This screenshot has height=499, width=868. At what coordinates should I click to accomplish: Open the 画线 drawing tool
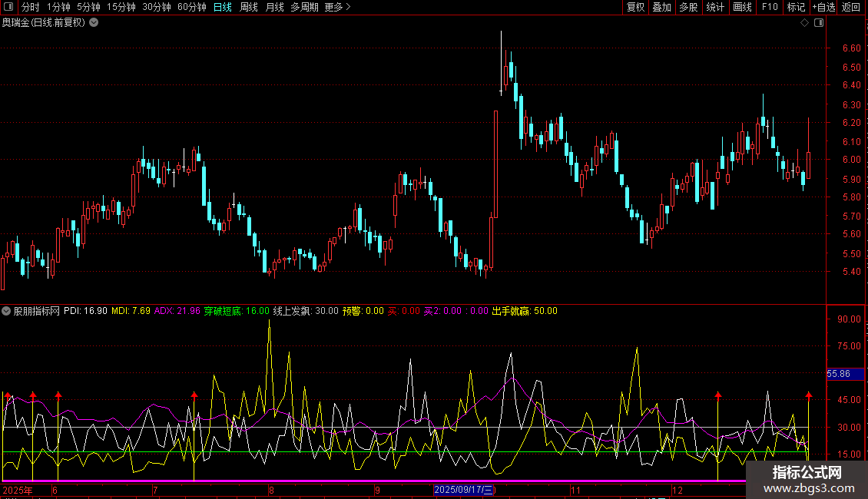(742, 7)
